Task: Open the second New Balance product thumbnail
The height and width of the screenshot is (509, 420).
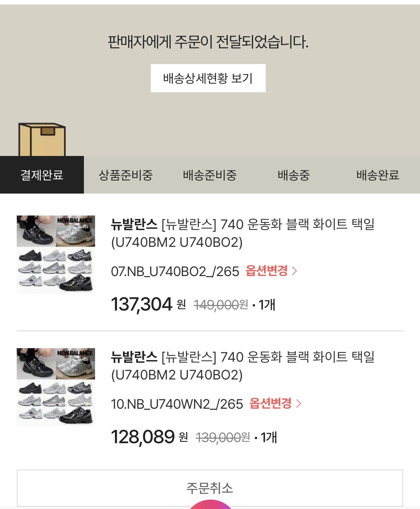Action: 56,387
